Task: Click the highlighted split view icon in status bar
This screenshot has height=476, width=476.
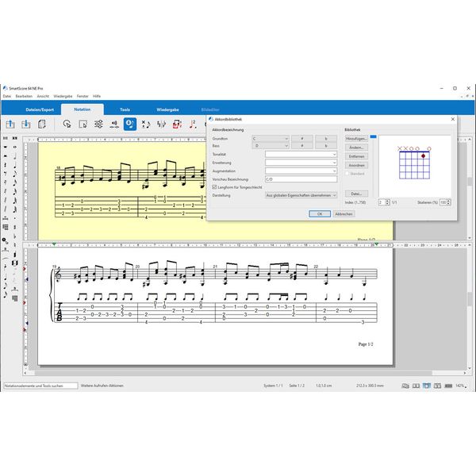Action: [x=427, y=386]
